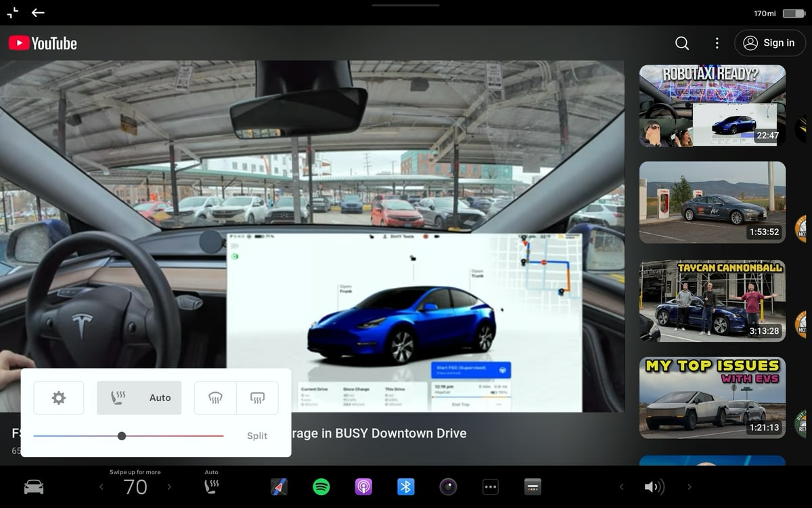Click the Sign in button

(x=770, y=42)
